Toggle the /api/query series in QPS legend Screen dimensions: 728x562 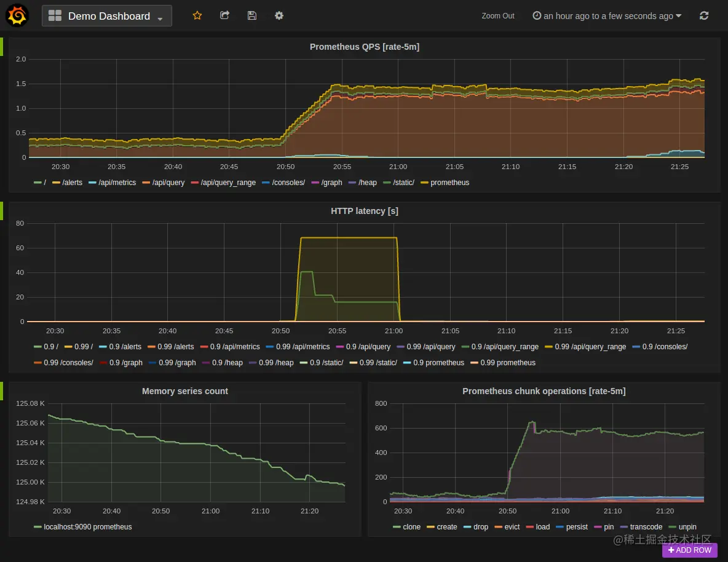click(x=168, y=183)
